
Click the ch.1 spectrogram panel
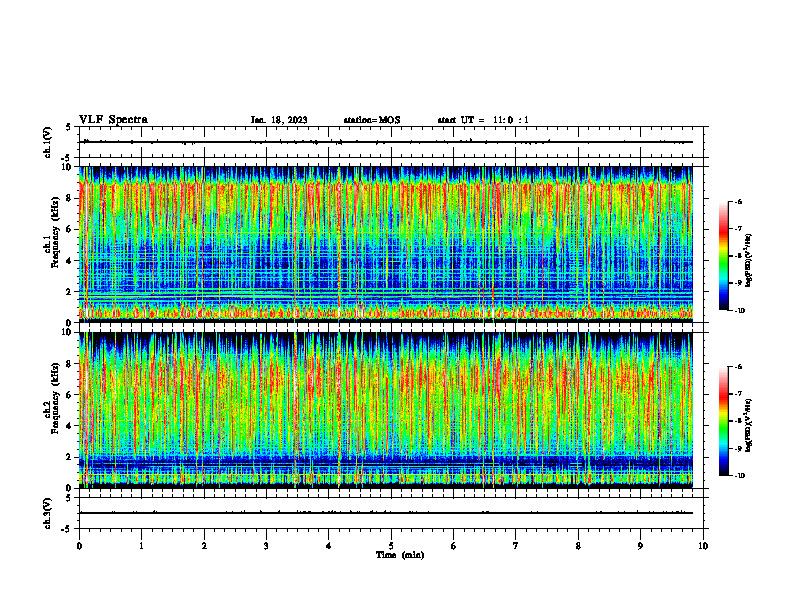click(386, 244)
